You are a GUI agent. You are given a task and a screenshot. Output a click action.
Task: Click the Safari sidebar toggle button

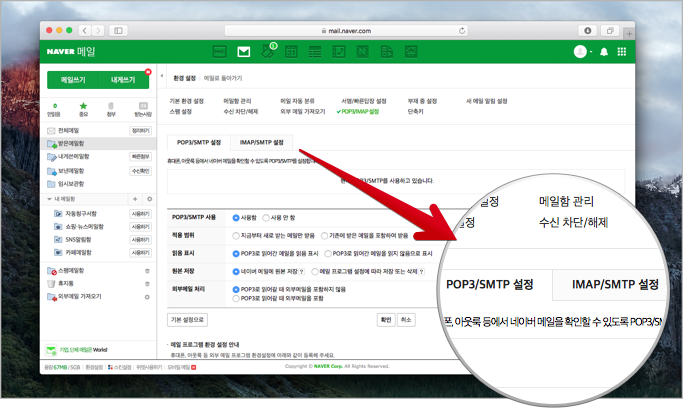tap(118, 30)
